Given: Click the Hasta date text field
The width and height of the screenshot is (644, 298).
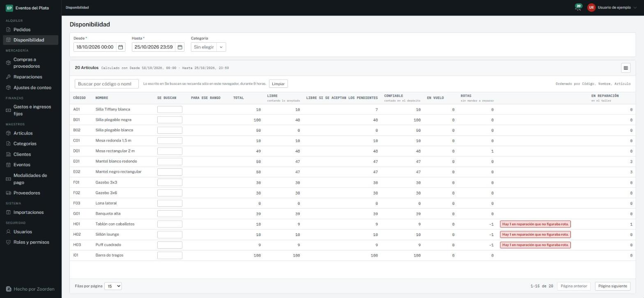Looking at the screenshot, I should click(154, 47).
